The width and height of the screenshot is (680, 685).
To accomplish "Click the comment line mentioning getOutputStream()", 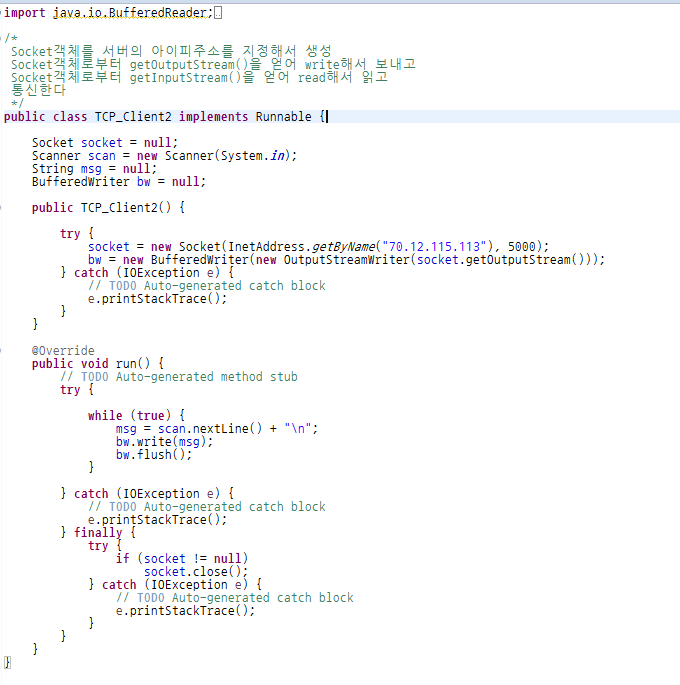I will coord(214,65).
